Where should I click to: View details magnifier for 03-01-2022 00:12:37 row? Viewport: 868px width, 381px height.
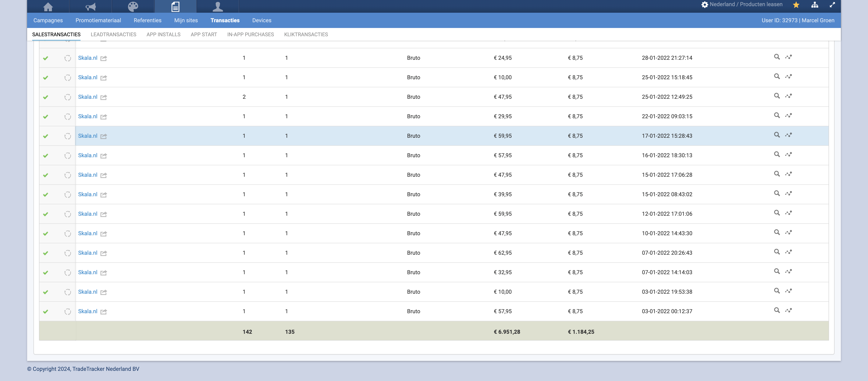[x=777, y=310]
